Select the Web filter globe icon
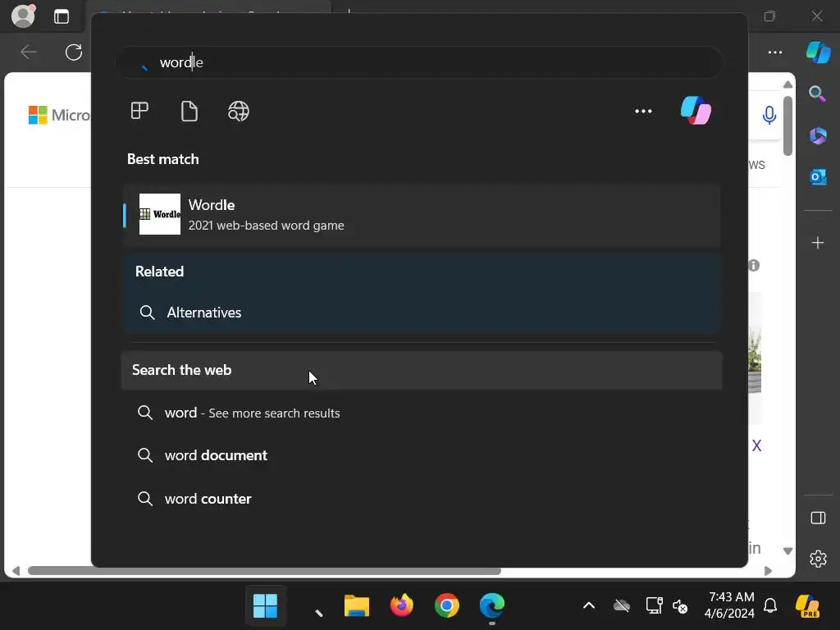Viewport: 840px width, 630px height. 239,111
